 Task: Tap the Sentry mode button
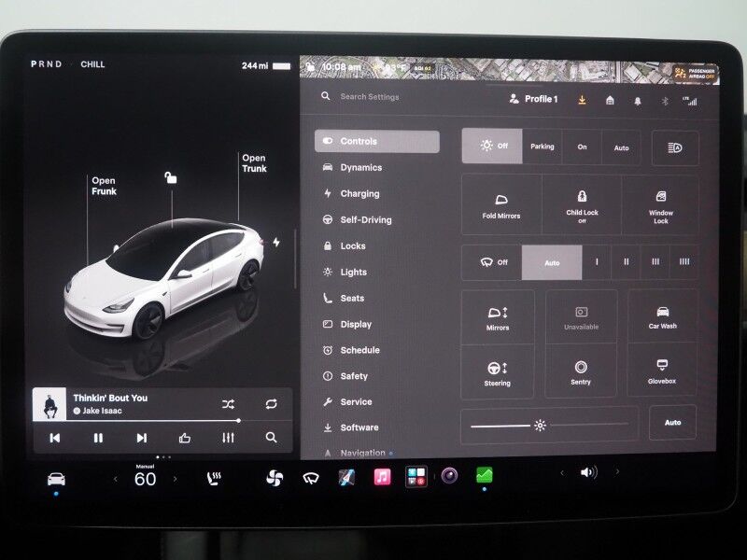[580, 371]
